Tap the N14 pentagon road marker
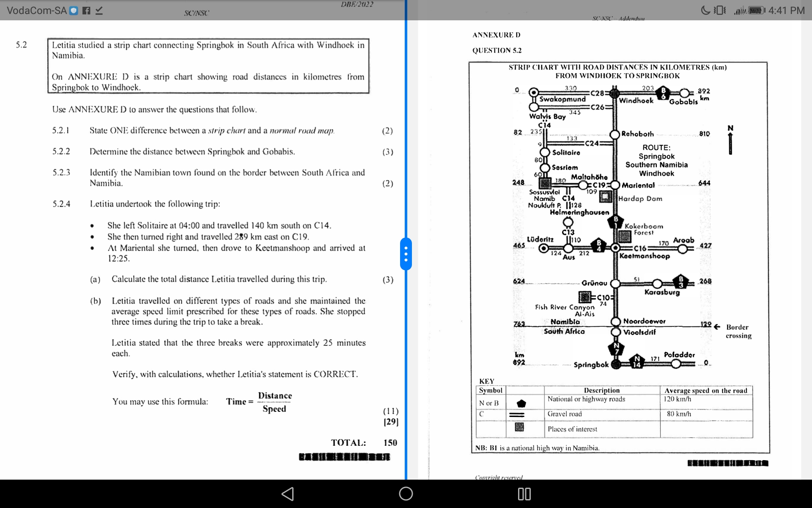 (x=637, y=362)
